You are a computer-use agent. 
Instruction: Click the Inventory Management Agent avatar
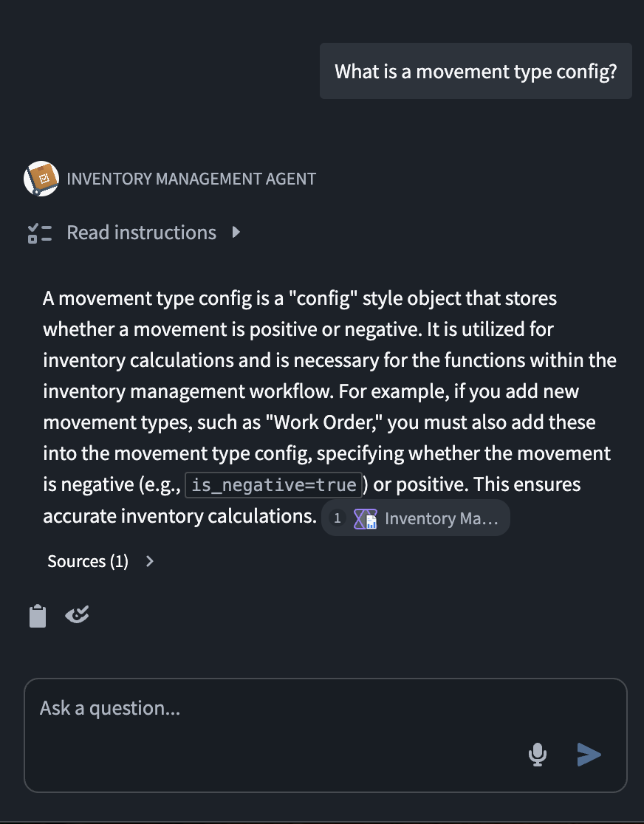[x=41, y=178]
